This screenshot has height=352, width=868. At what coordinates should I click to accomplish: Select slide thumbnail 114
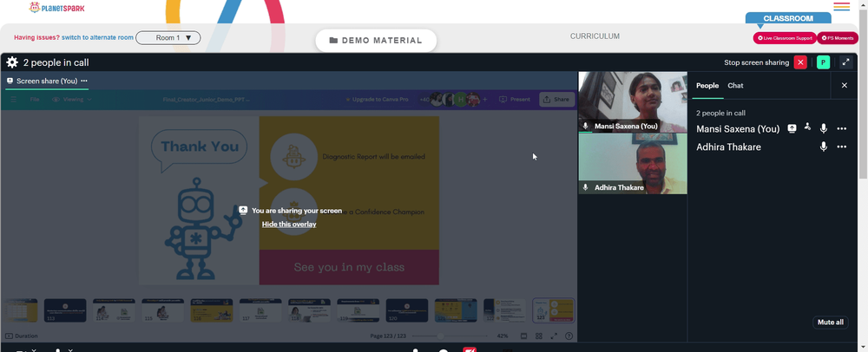click(x=114, y=310)
